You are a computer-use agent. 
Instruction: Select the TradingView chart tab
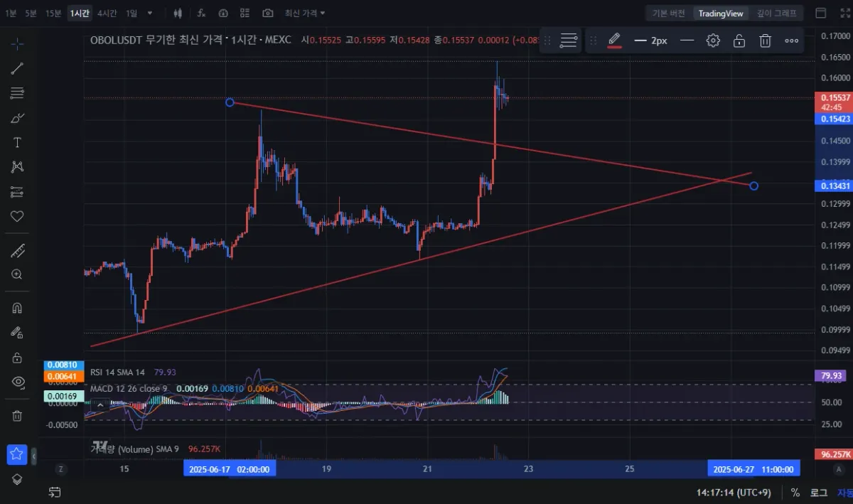point(721,13)
